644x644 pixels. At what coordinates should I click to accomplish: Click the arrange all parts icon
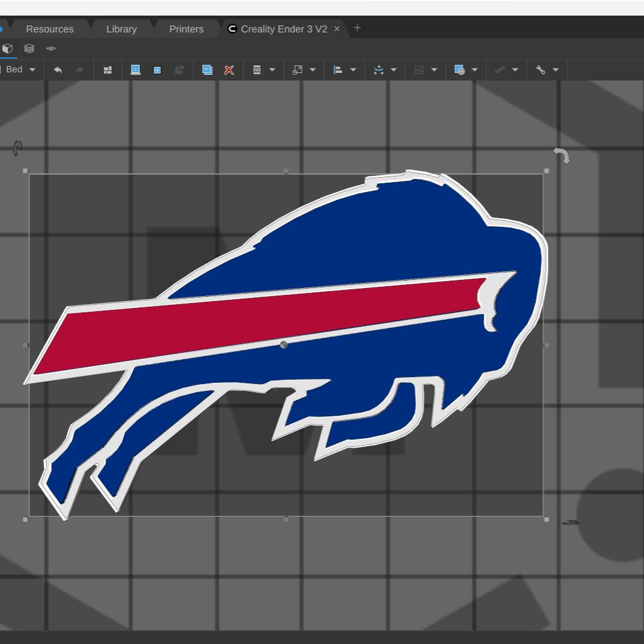(108, 70)
